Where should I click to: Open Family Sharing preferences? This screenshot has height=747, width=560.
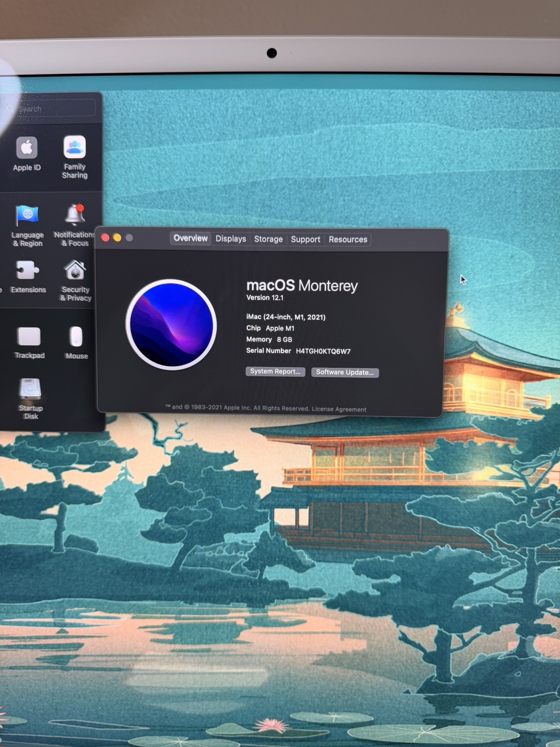[x=75, y=157]
